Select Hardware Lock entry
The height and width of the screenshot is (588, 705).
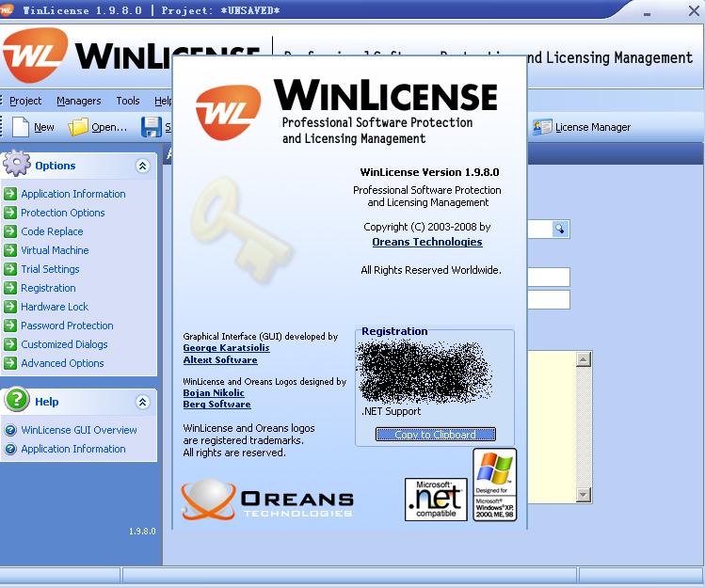tap(55, 307)
